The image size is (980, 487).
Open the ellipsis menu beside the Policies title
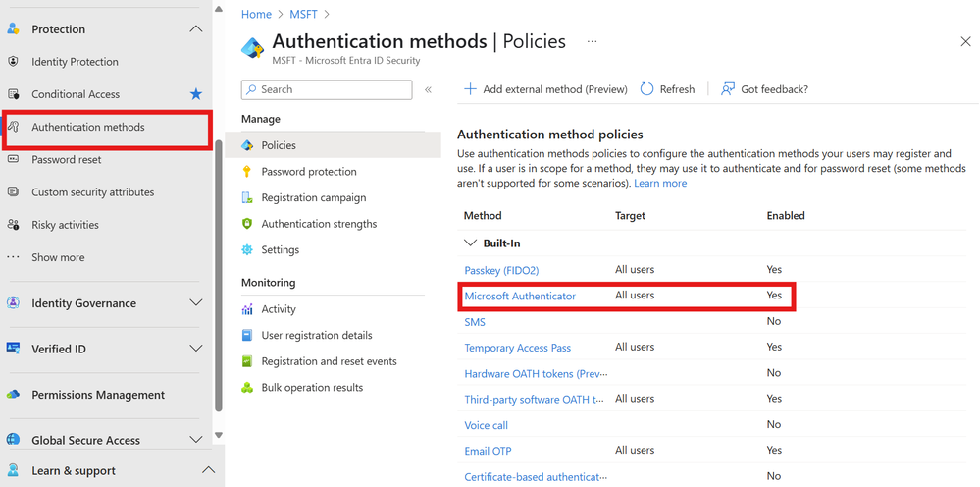pos(592,42)
